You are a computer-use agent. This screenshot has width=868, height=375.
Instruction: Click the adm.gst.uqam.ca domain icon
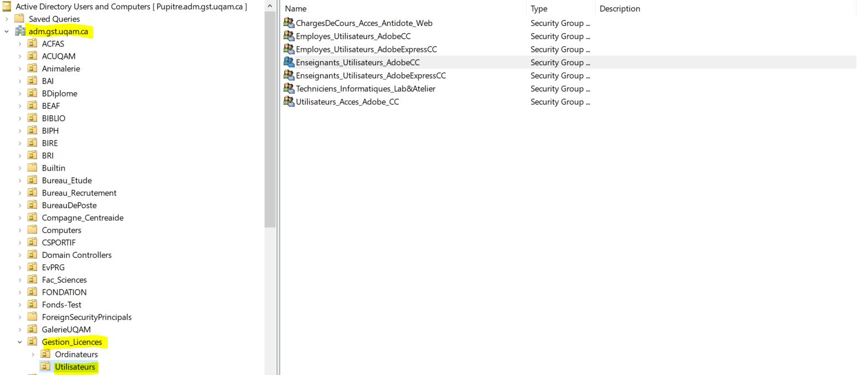[20, 31]
